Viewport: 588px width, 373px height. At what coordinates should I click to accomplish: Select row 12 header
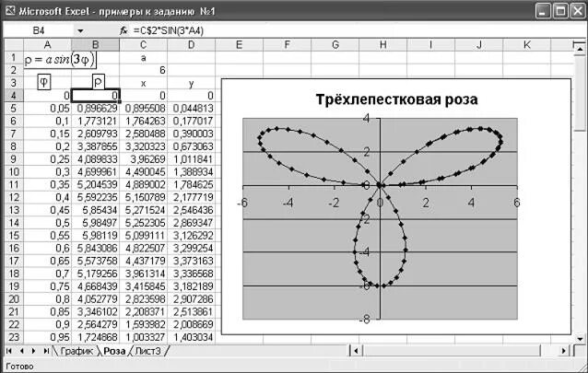(14, 197)
